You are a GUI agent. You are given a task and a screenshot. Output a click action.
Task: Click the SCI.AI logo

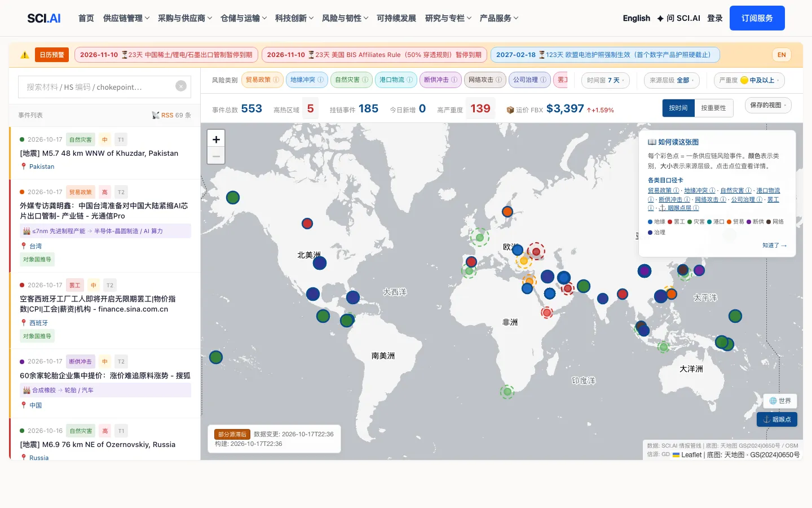pyautogui.click(x=44, y=18)
